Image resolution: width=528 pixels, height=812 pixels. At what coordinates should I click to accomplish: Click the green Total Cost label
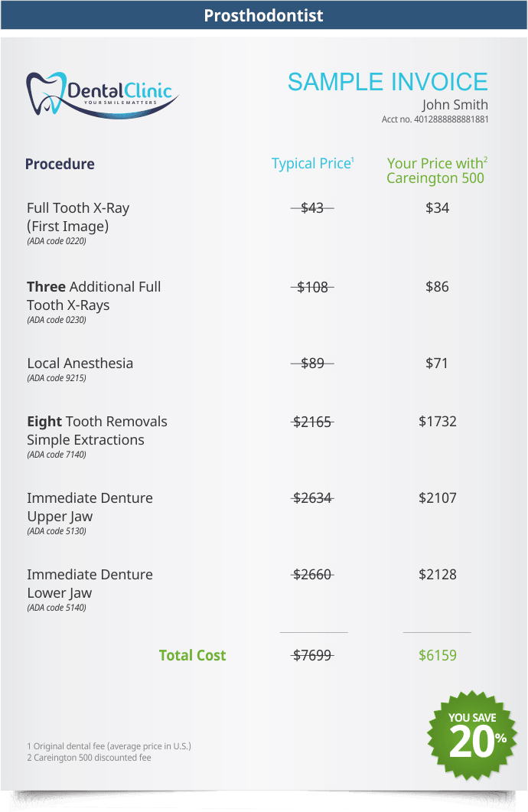192,655
